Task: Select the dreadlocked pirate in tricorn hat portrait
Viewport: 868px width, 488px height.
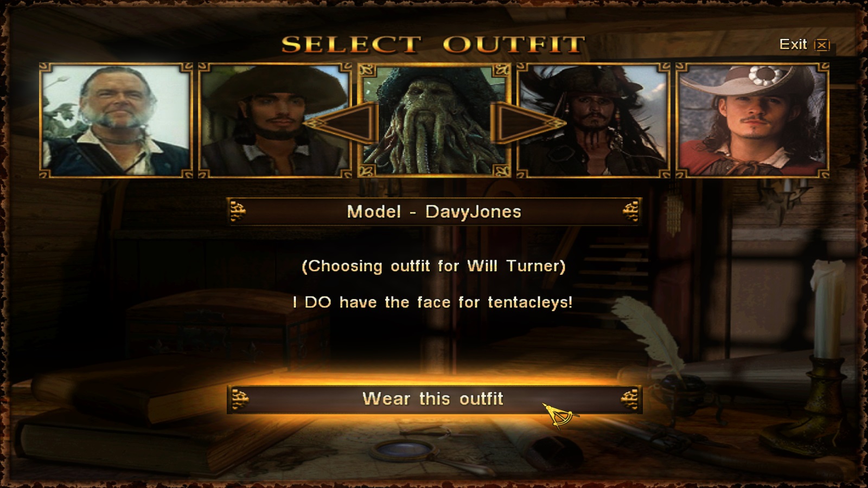Action: click(x=593, y=120)
